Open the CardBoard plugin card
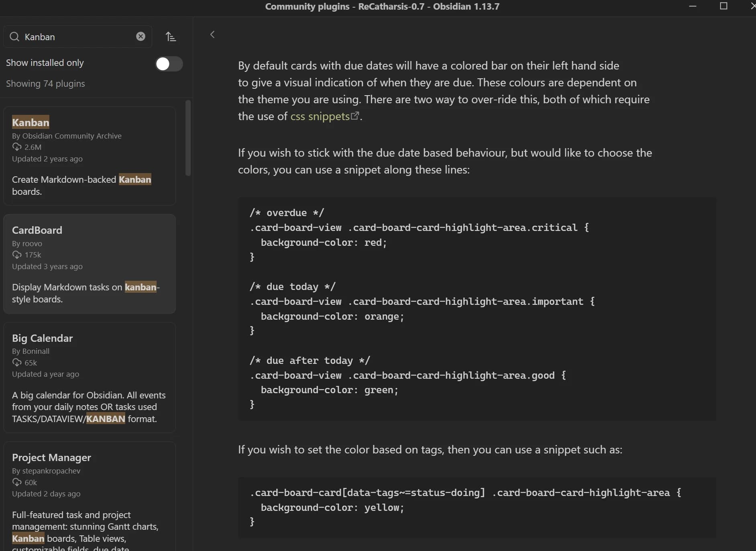The image size is (756, 551). (x=90, y=264)
